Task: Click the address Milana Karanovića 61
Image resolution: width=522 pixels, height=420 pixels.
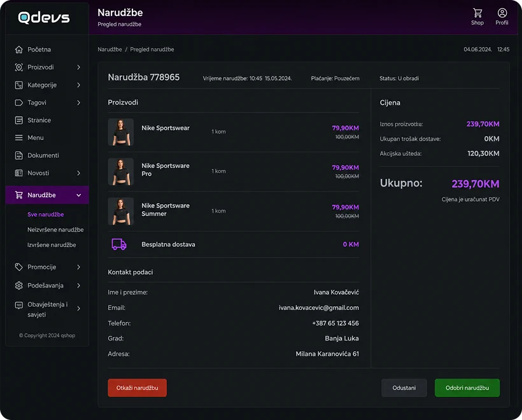Action: click(327, 354)
